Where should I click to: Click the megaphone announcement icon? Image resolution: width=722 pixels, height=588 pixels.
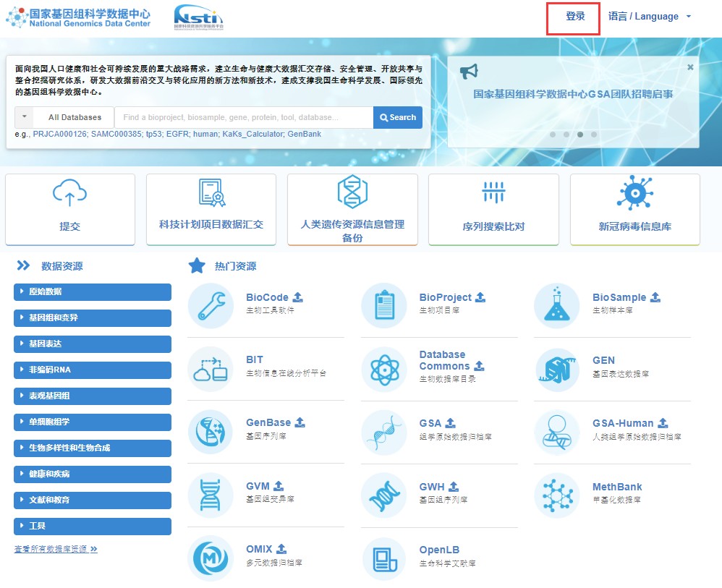470,72
